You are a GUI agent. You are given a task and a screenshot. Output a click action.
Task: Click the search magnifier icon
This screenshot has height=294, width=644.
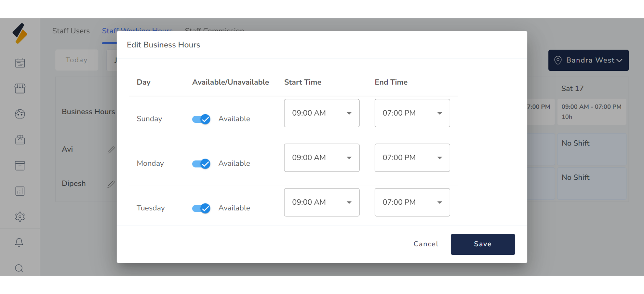click(x=19, y=268)
